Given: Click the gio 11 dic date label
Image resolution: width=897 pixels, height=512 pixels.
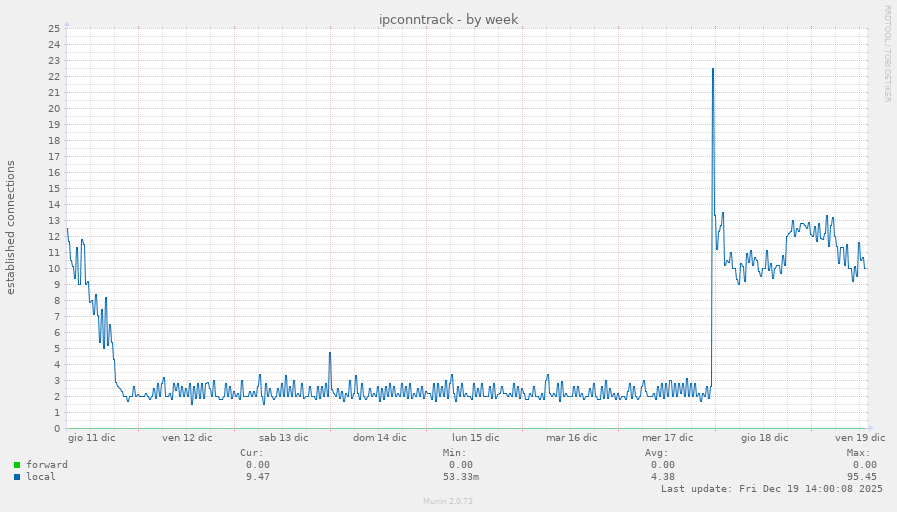Looking at the screenshot, I should pos(91,438).
